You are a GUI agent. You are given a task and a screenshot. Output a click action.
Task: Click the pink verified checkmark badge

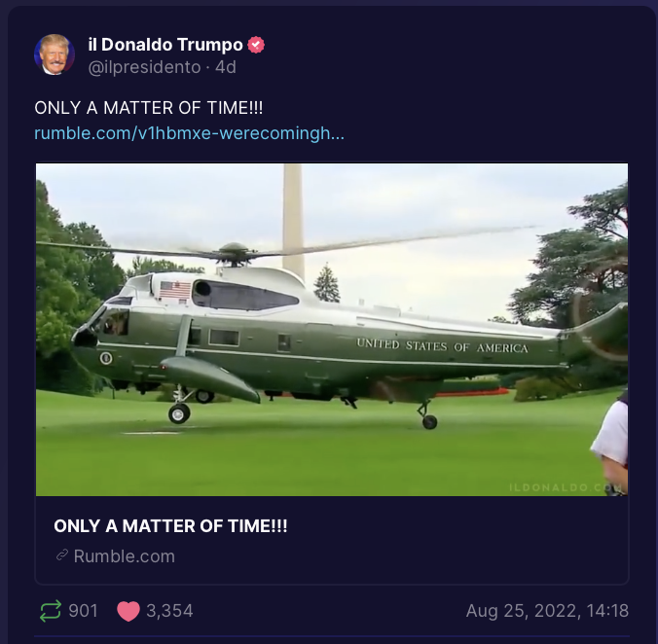point(256,45)
